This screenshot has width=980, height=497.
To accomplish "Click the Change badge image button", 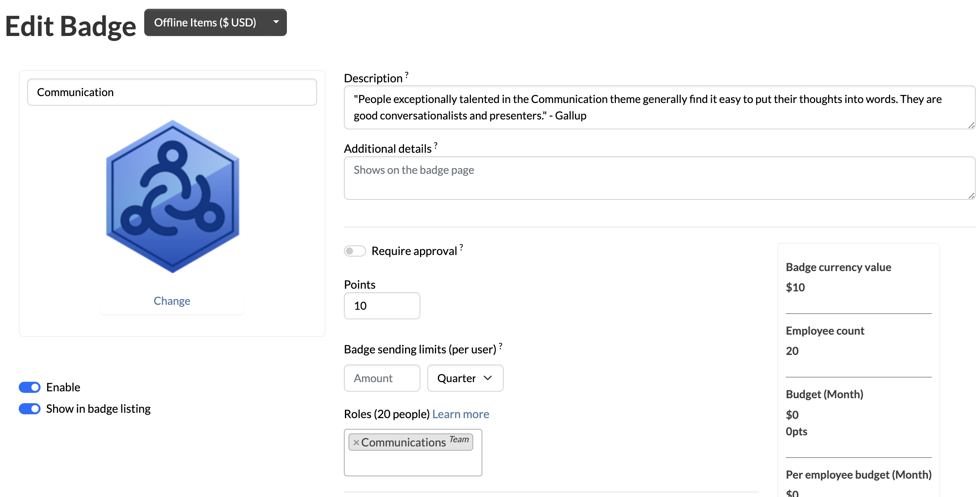I will coord(172,301).
